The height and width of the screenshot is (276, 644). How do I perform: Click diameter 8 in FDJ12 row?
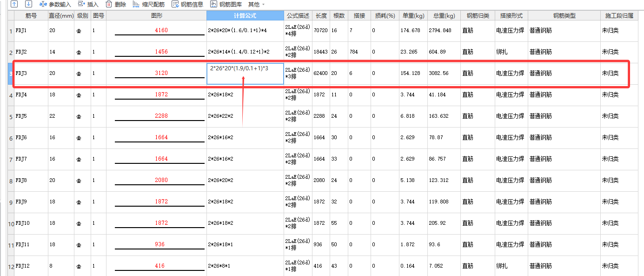click(x=51, y=266)
